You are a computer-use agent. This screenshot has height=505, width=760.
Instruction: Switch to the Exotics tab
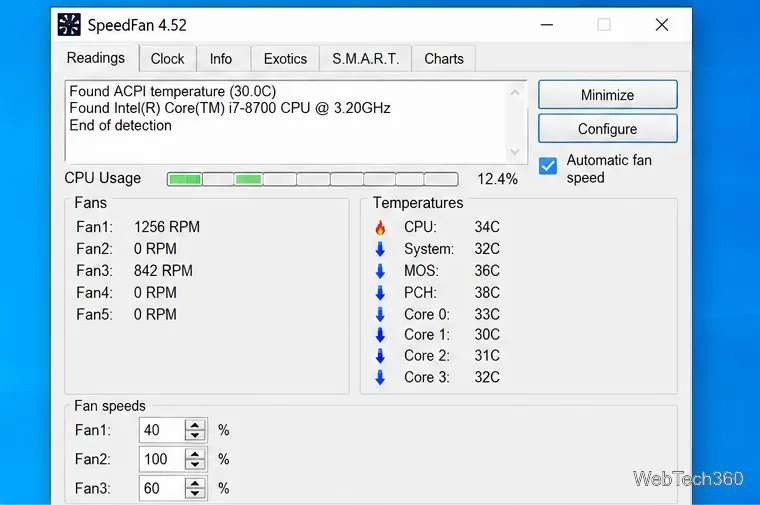pos(285,59)
